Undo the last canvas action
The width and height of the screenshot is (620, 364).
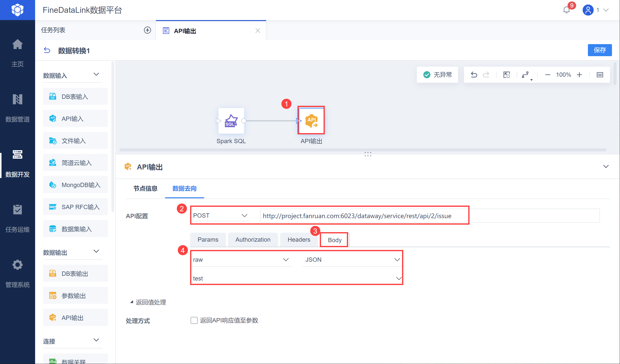pos(474,75)
